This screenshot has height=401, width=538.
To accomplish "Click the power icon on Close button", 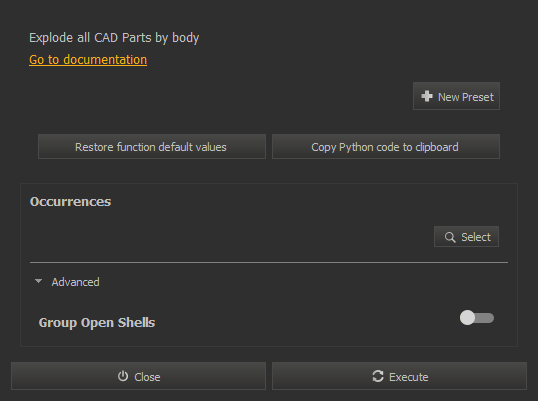I will [123, 376].
